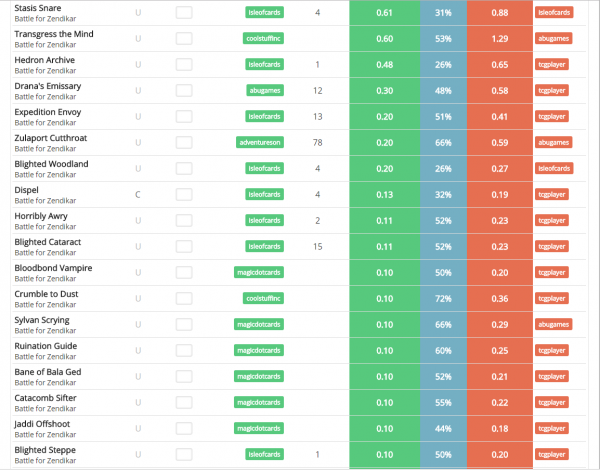Open adventureson vendor badge for Zulaport Cutthroat

(260, 143)
